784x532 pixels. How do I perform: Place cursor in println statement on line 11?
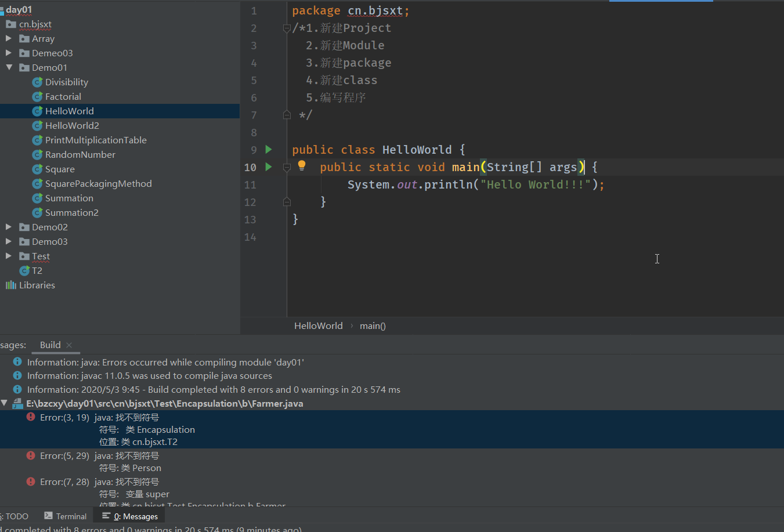476,184
